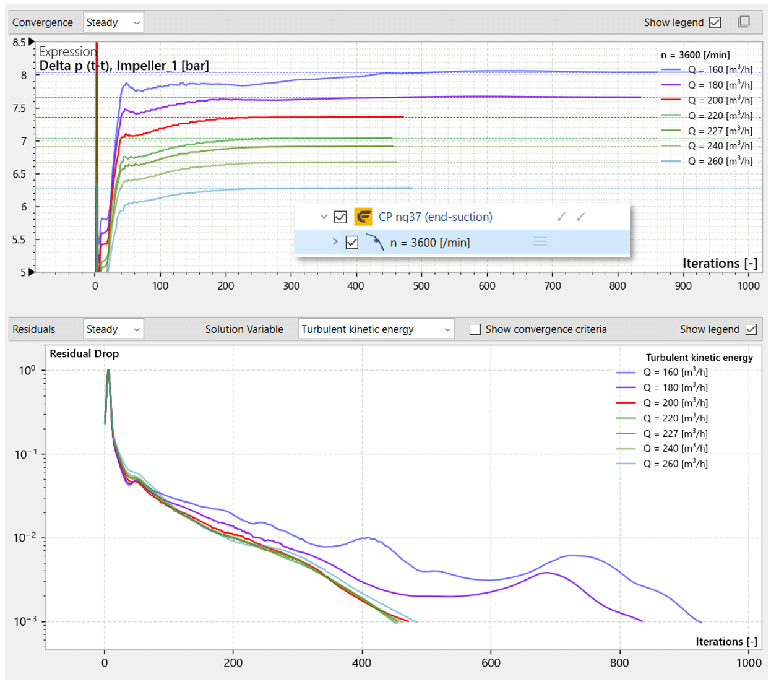Toggle Show legend in the Convergence panel
This screenshot has width=771, height=700.
(x=715, y=22)
